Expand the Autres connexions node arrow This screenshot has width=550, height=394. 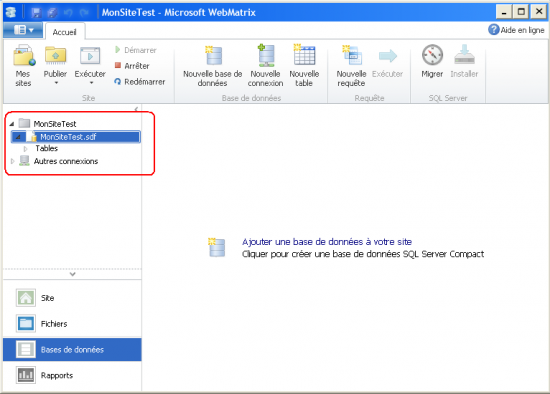pos(13,161)
